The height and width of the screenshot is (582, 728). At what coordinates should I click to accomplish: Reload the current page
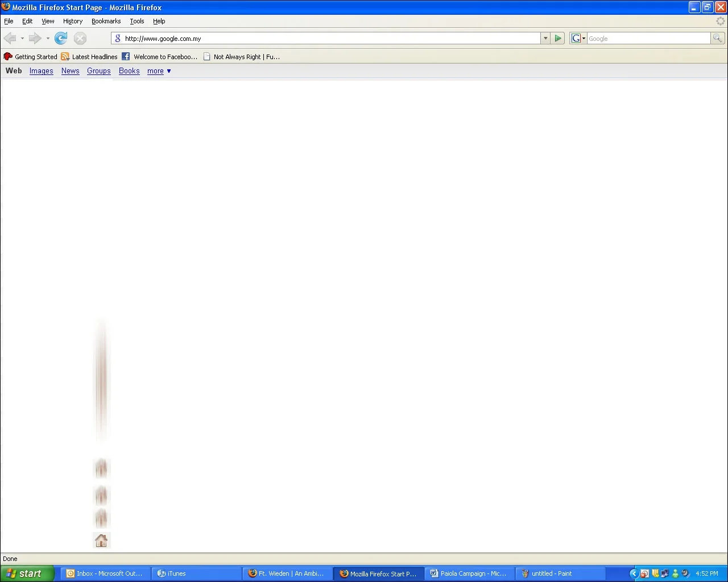click(61, 38)
